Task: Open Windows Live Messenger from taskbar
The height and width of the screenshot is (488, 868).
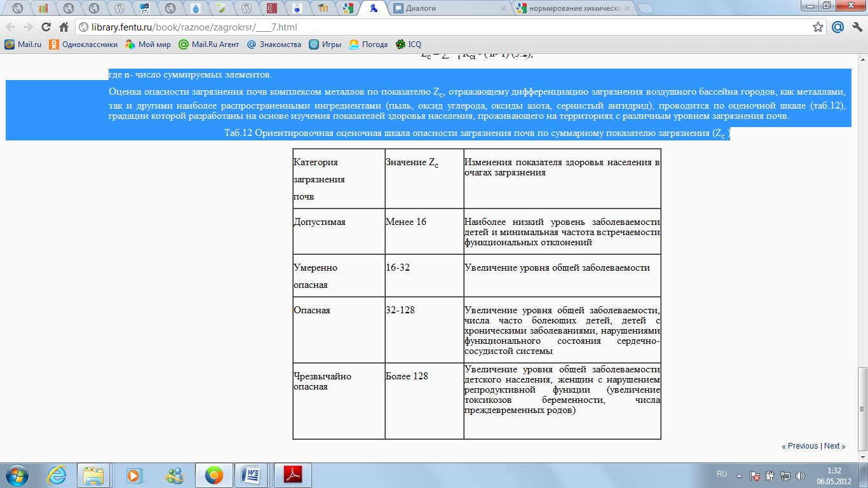Action: [174, 475]
